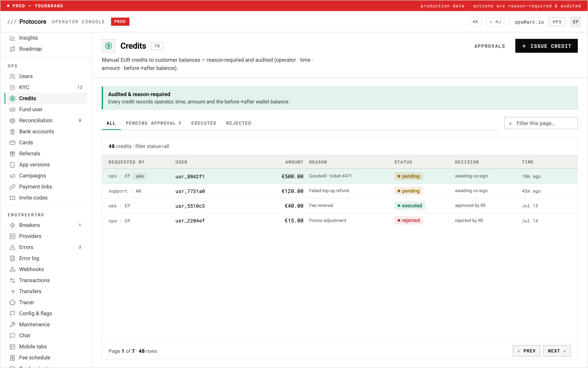Click the Webhooks icon
This screenshot has height=368, width=588.
coord(12,269)
